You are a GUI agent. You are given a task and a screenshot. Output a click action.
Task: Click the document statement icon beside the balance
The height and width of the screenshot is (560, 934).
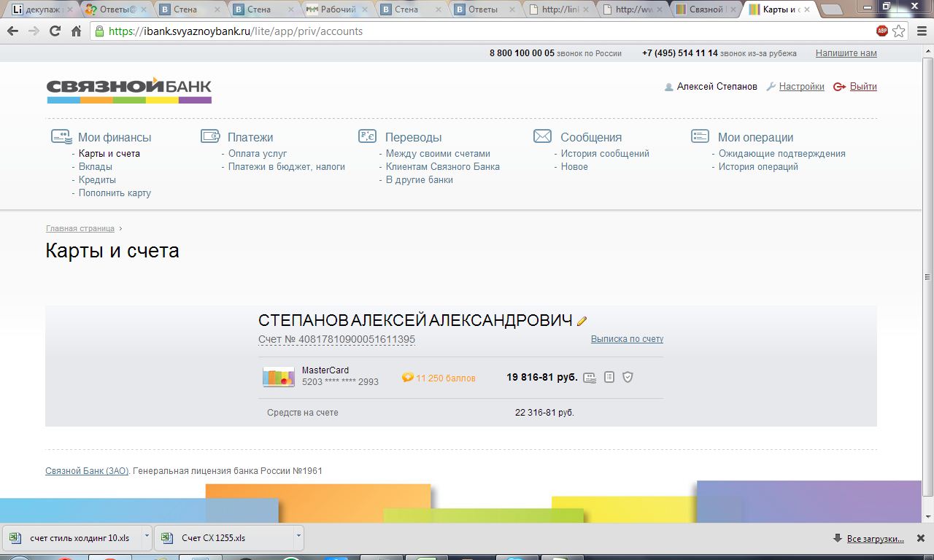point(609,377)
